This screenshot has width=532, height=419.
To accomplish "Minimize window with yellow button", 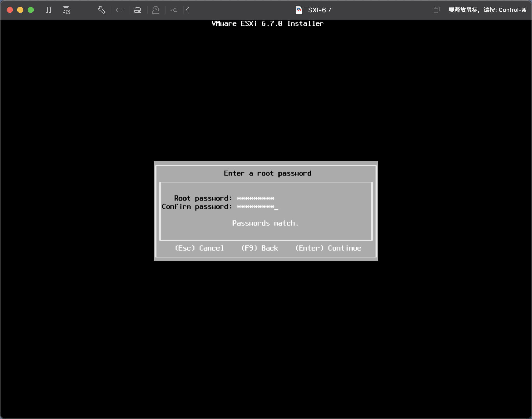I will coord(20,10).
